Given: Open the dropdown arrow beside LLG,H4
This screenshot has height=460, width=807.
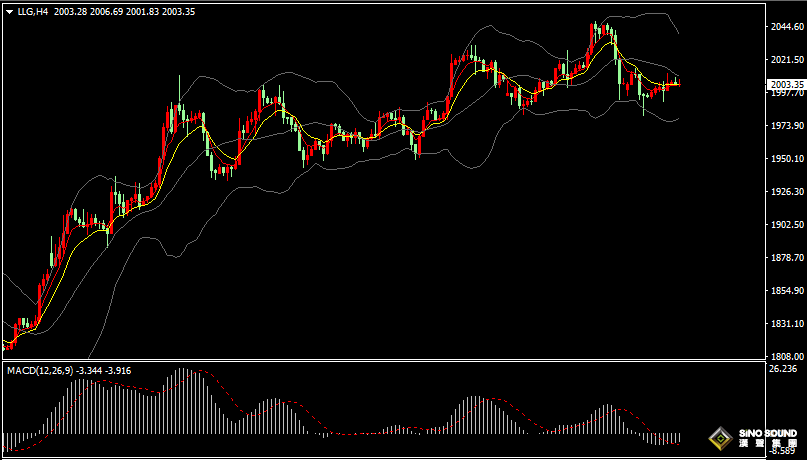Looking at the screenshot, I should pos(9,11).
